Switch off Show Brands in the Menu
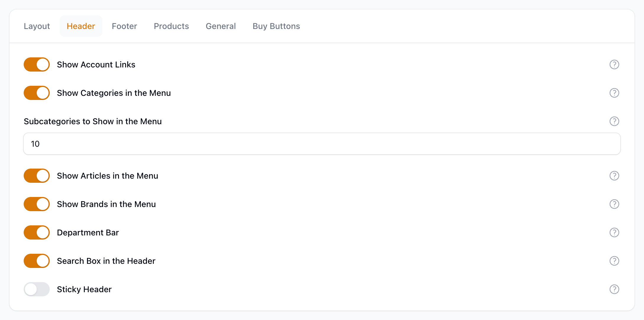This screenshot has height=320, width=644. pyautogui.click(x=37, y=204)
